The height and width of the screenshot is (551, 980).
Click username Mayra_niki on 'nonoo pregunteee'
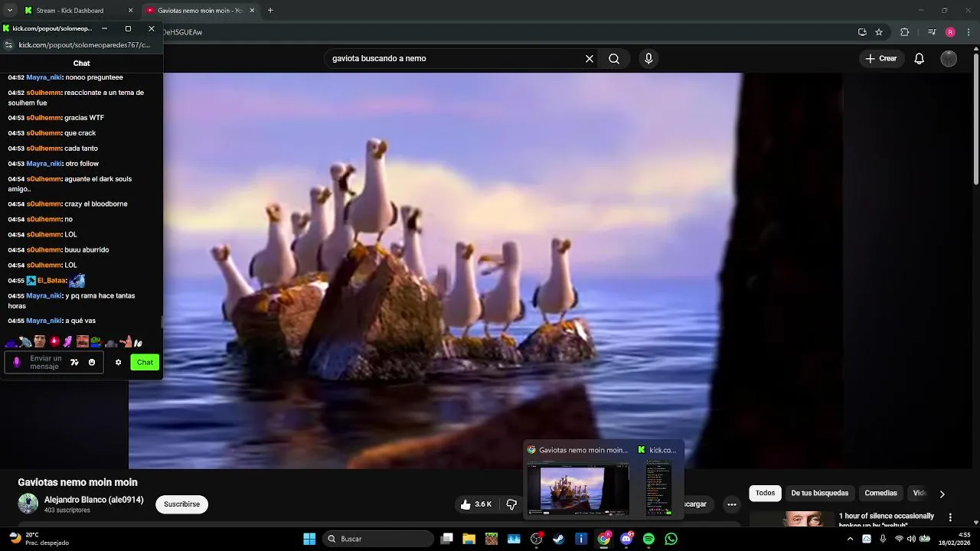pyautogui.click(x=44, y=77)
